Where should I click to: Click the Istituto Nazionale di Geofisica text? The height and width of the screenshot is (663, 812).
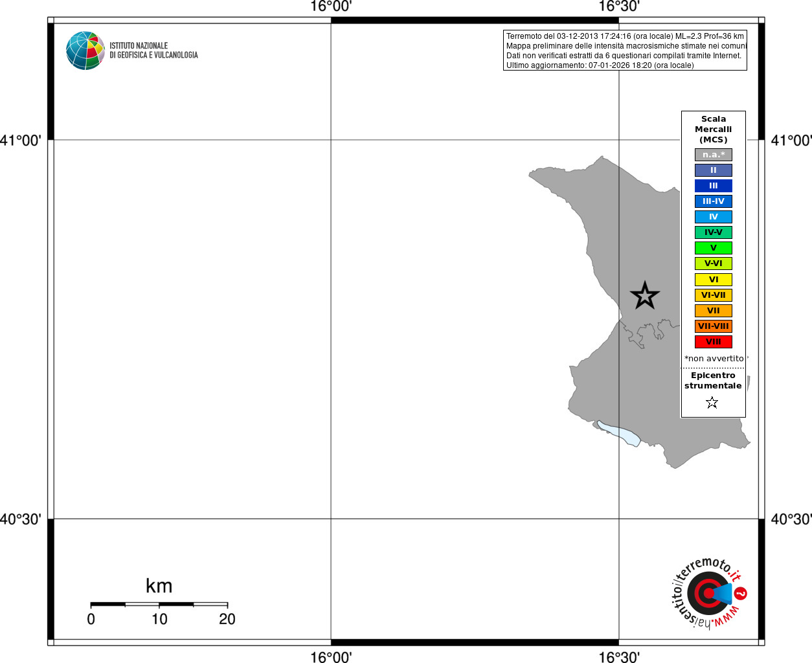(153, 51)
